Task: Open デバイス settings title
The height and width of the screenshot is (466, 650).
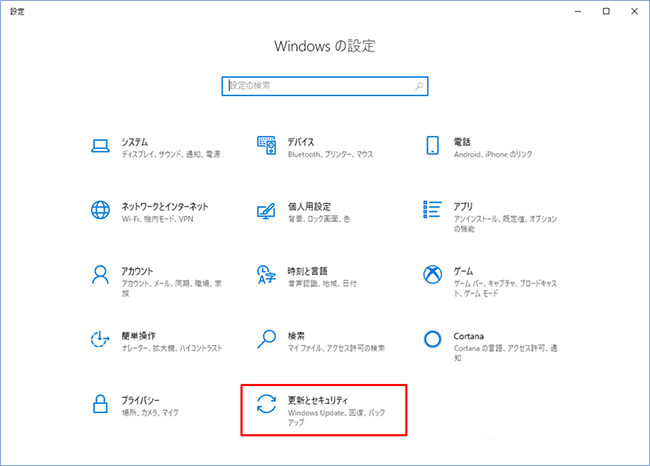Action: (301, 142)
